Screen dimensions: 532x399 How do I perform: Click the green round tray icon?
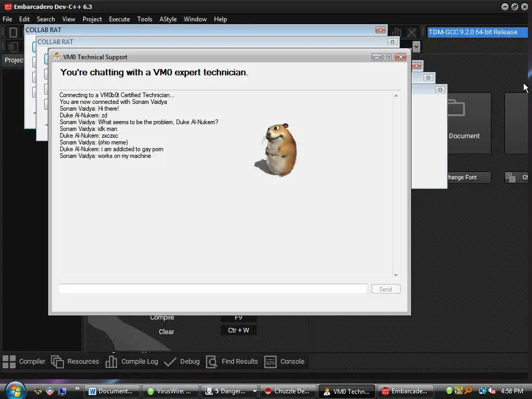449,391
